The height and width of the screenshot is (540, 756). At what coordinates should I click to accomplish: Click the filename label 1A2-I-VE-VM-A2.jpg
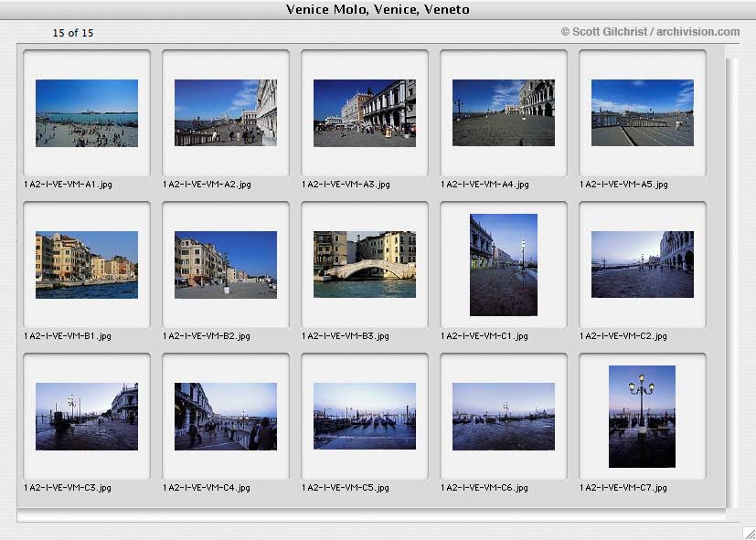pos(207,185)
